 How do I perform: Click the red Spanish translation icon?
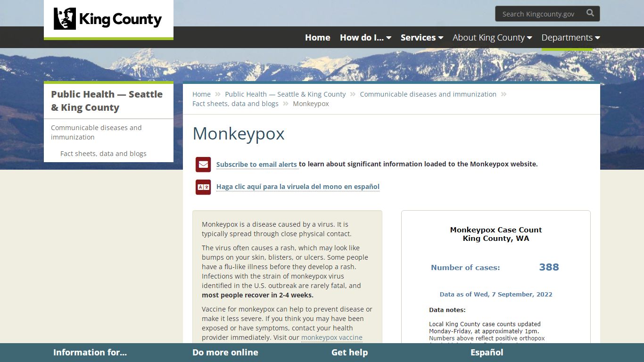click(203, 187)
